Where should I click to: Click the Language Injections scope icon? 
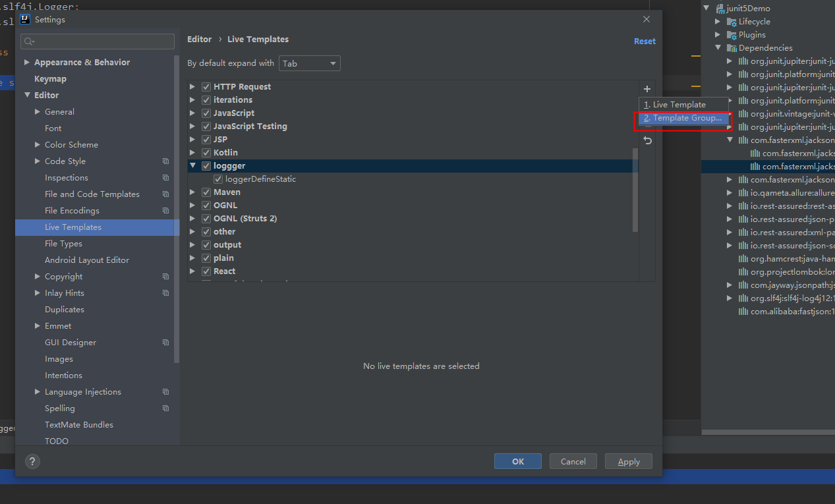(166, 392)
